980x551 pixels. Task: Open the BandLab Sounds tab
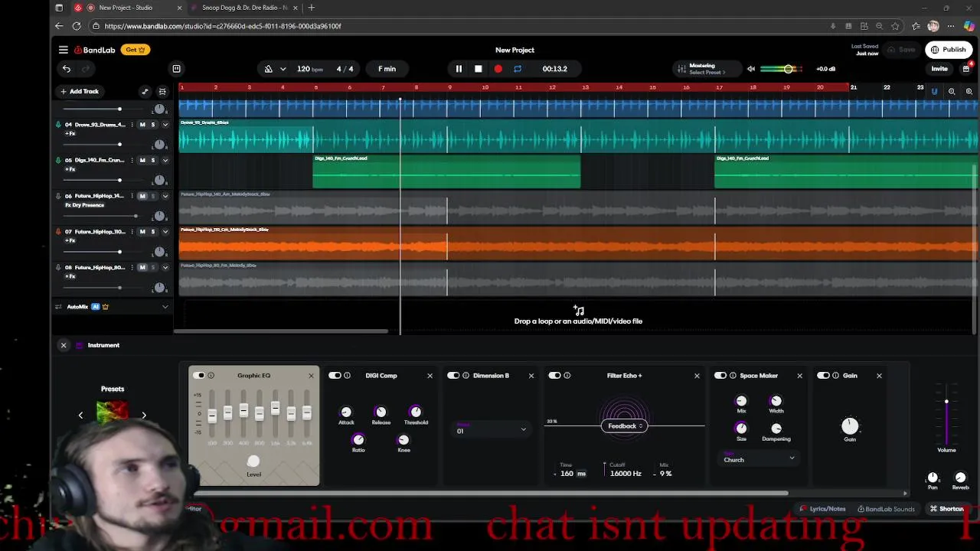(x=886, y=509)
